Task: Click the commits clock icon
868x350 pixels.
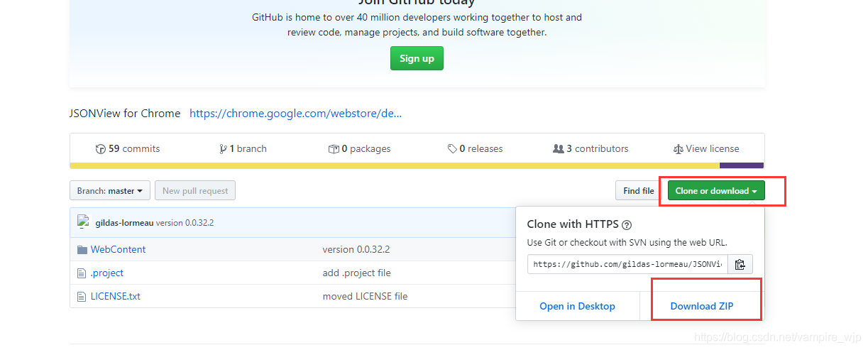Action: 100,149
